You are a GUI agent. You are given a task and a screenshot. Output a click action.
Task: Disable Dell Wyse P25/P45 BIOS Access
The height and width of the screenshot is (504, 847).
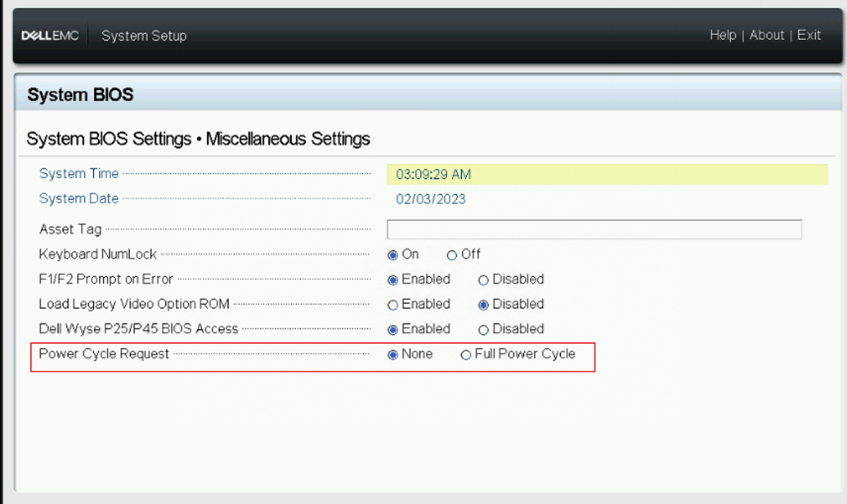click(484, 330)
